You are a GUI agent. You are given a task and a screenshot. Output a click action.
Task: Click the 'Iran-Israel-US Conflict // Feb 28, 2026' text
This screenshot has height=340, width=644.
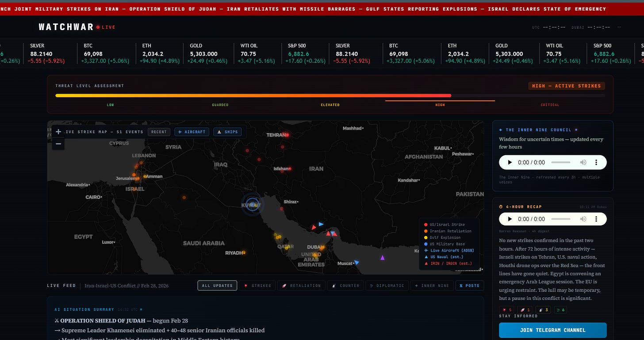click(126, 286)
